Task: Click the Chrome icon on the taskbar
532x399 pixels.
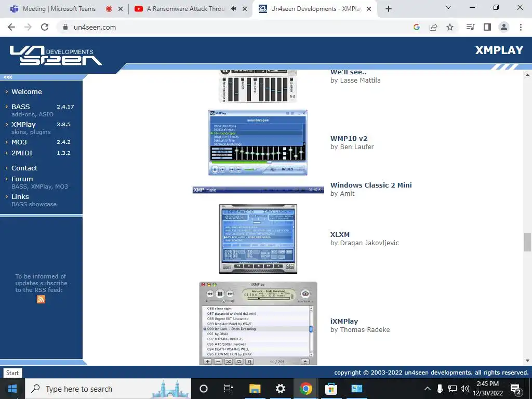Action: pos(305,389)
